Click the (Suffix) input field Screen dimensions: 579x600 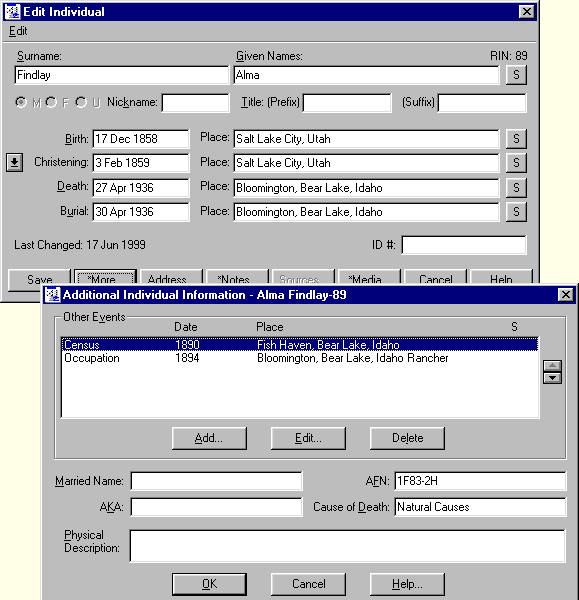pyautogui.click(x=482, y=103)
